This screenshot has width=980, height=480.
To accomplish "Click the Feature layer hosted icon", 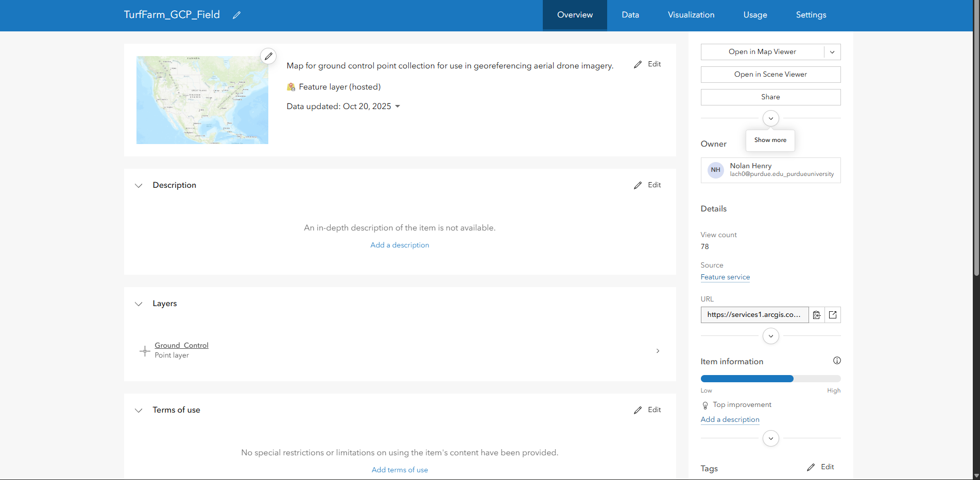I will click(x=291, y=87).
